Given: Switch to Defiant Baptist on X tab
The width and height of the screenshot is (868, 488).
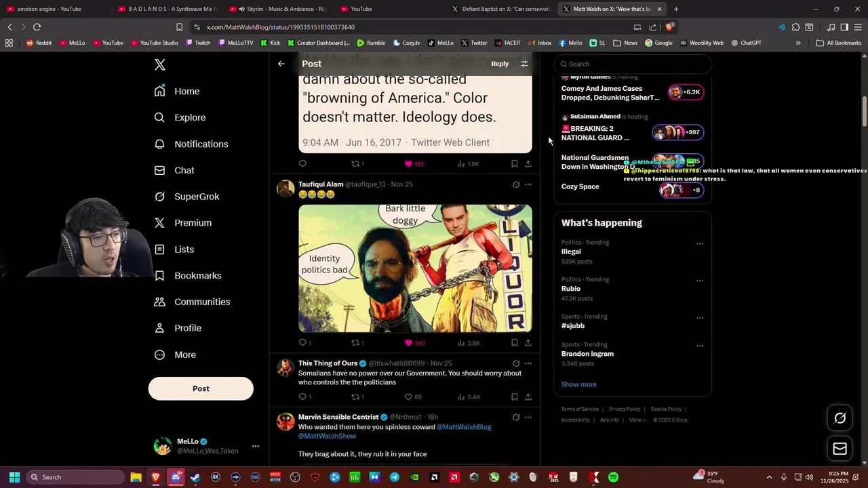Looking at the screenshot, I should (502, 9).
